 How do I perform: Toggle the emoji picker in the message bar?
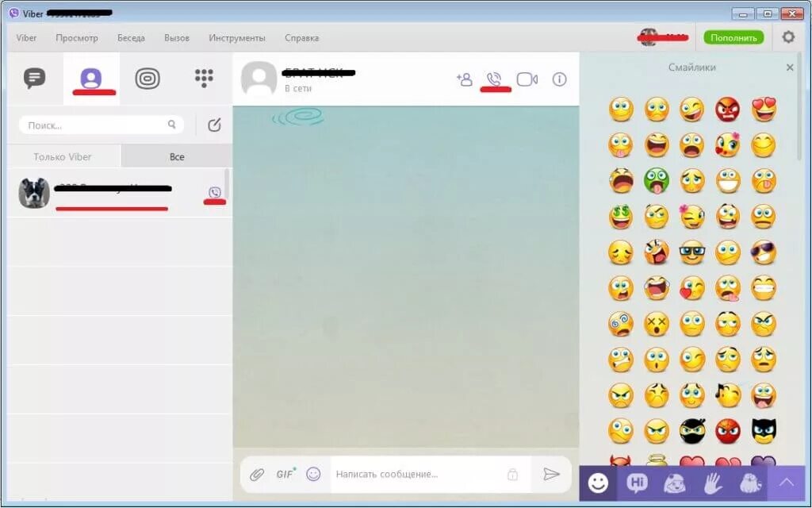(313, 474)
